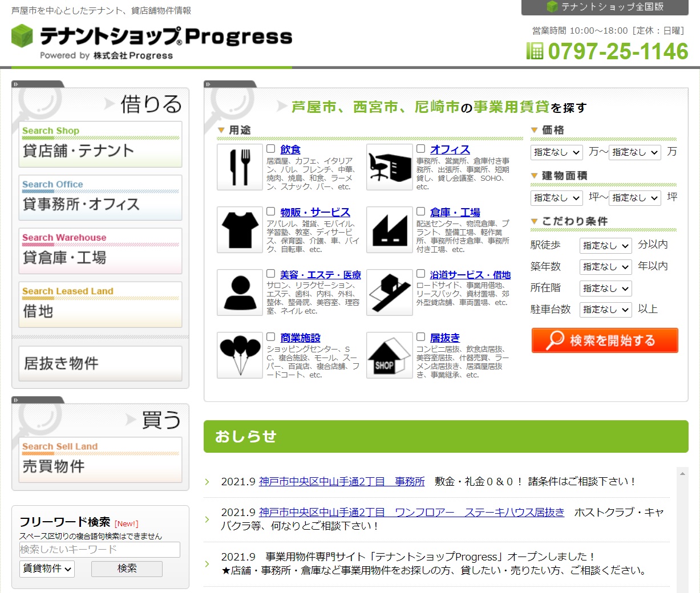Screen dimensions: 700x593
Task: Open the 神戸市中央区中山手通2丁目 事務所 link
Action: [x=341, y=482]
